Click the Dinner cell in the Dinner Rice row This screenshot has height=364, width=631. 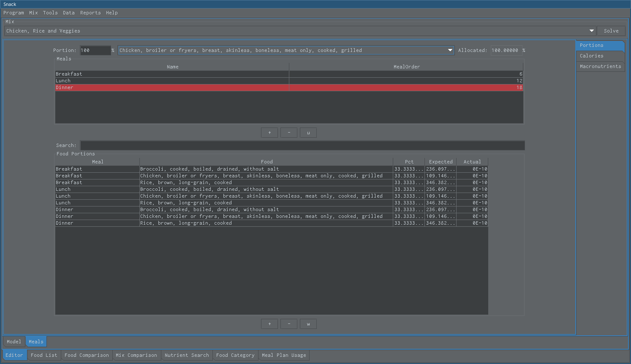(x=97, y=223)
